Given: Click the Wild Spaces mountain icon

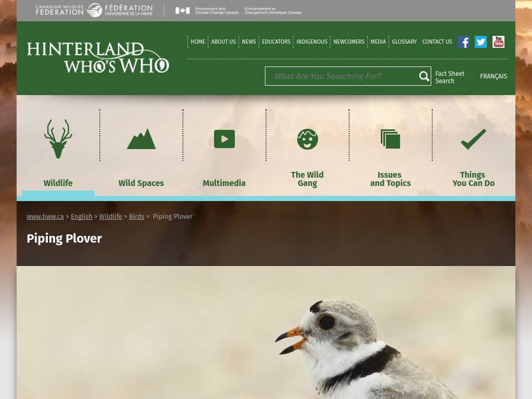Looking at the screenshot, I should (141, 139).
